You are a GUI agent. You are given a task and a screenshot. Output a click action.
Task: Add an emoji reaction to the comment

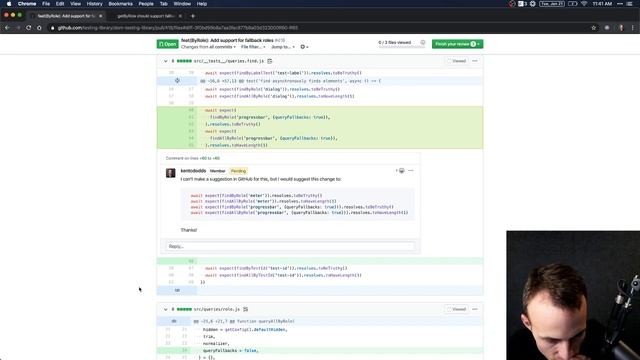pos(400,171)
